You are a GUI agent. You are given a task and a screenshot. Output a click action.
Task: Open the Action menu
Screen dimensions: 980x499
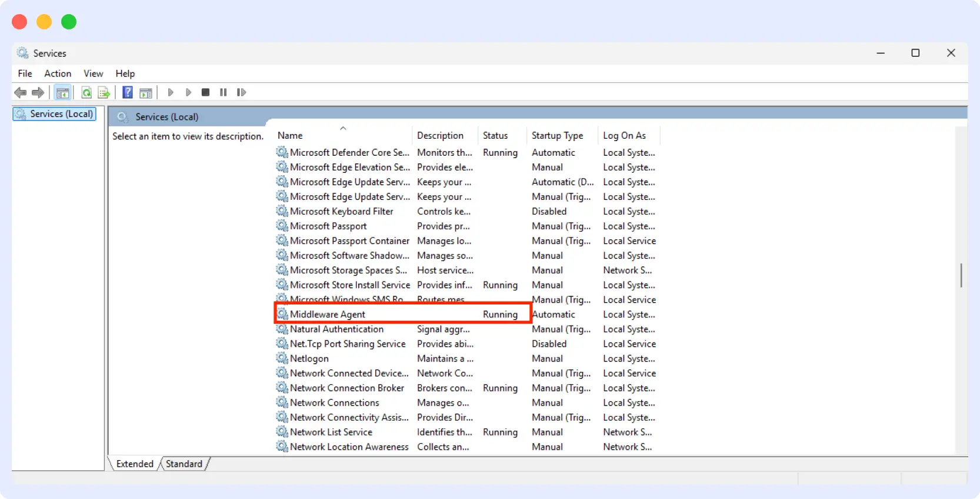pos(58,73)
